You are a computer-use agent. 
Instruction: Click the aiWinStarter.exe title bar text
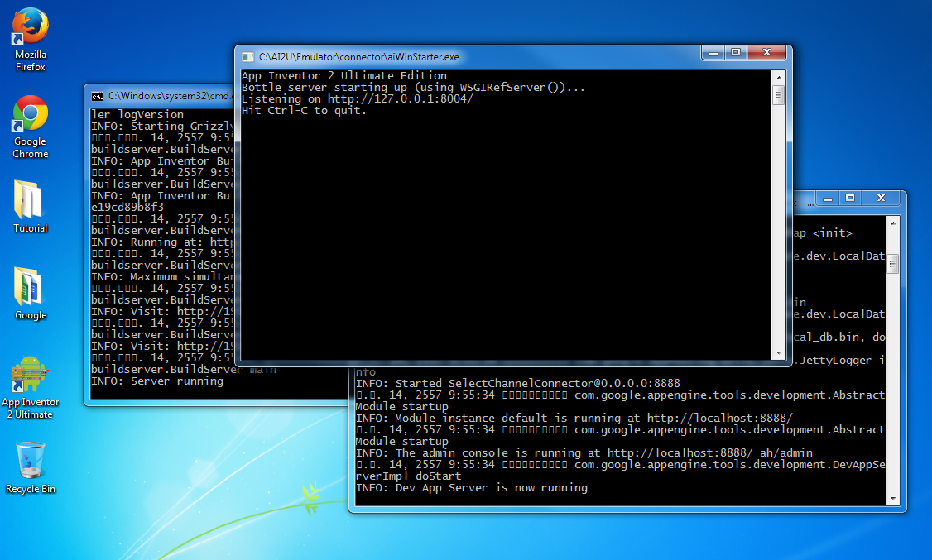click(x=359, y=57)
